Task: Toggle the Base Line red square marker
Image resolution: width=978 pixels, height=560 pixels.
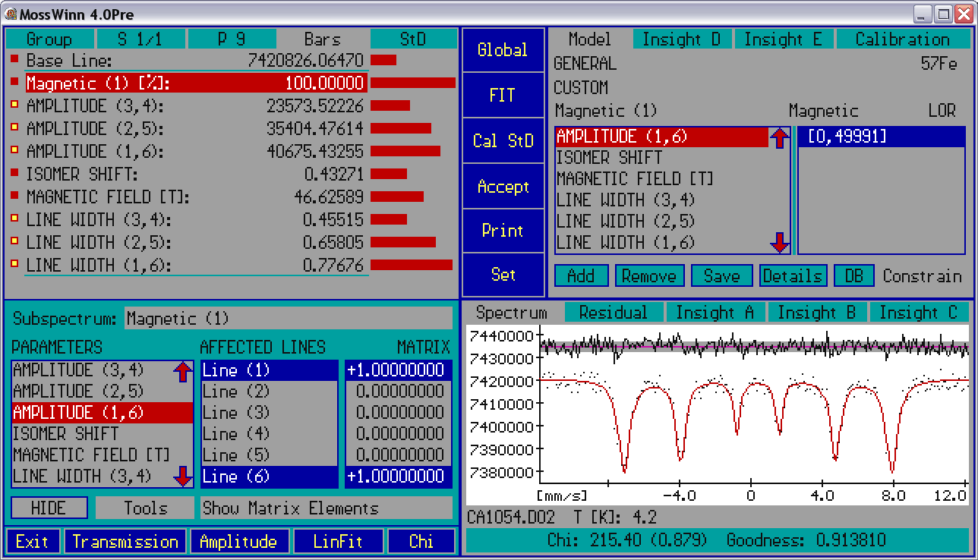Action: 14,59
